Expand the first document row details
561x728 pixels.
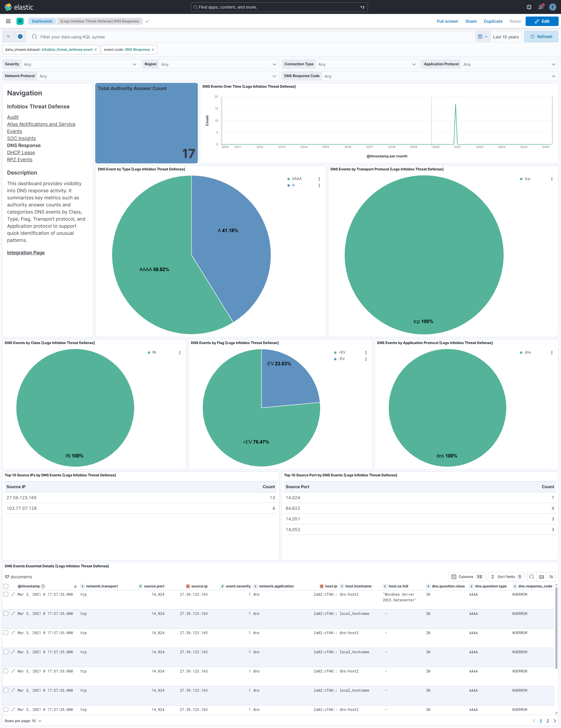click(13, 594)
